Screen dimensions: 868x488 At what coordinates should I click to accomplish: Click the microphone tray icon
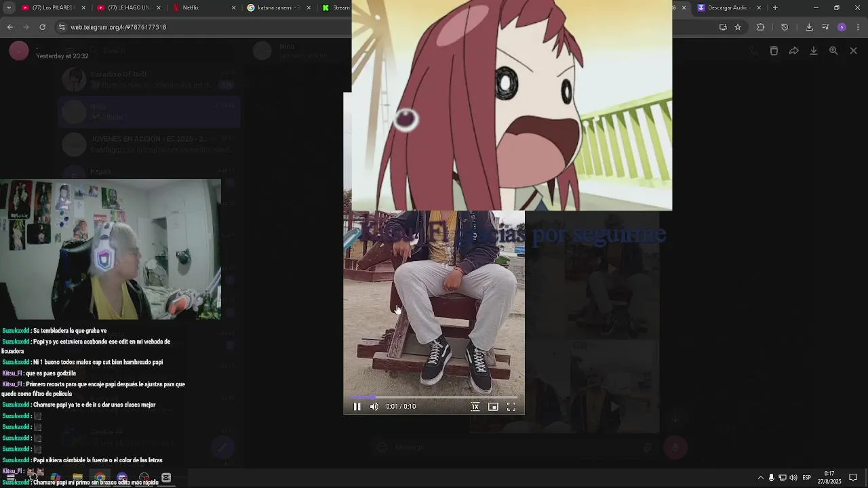tap(771, 478)
